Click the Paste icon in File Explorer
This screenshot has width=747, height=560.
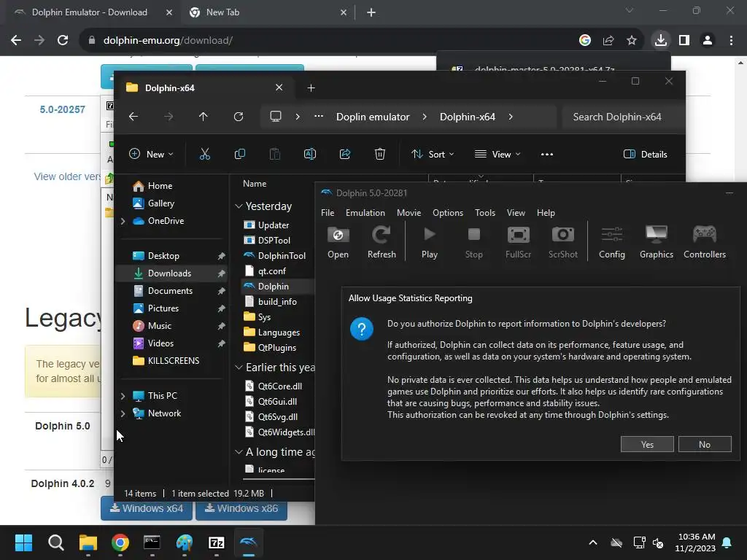(x=275, y=154)
